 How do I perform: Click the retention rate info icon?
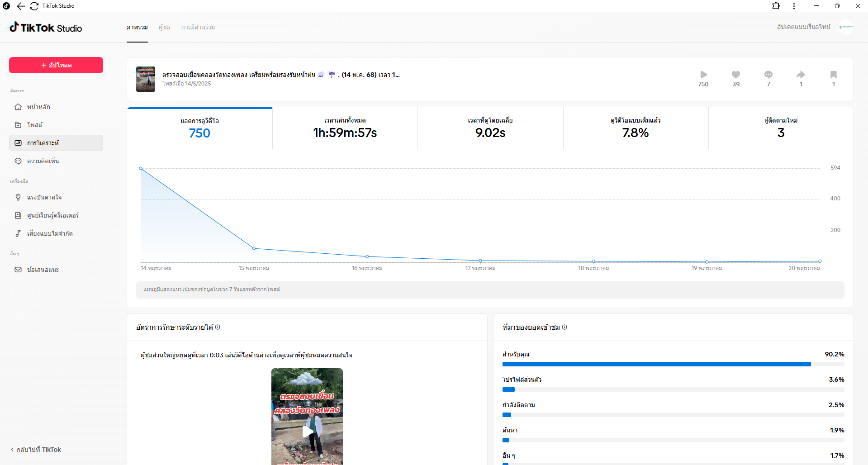(x=218, y=327)
